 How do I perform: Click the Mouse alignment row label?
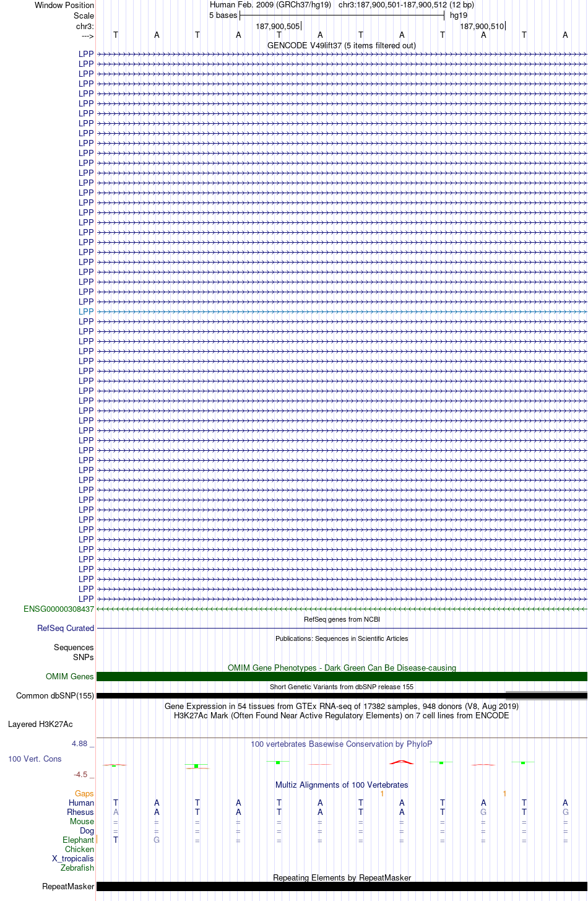coord(82,821)
